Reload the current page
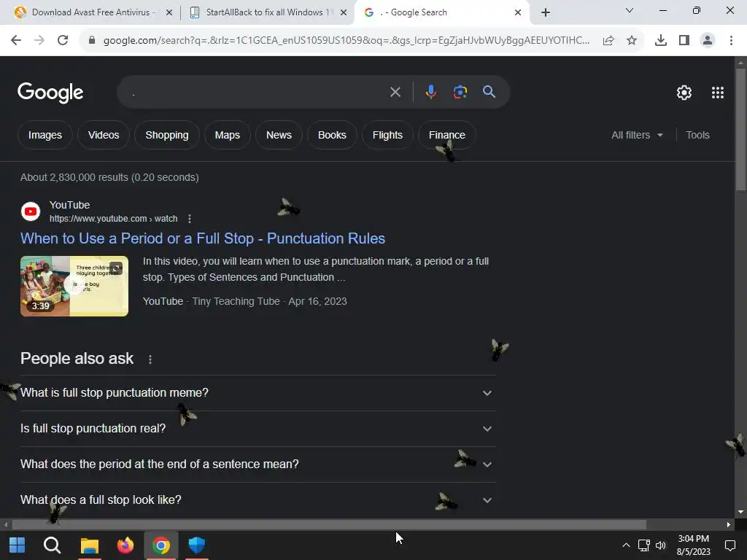Image resolution: width=747 pixels, height=560 pixels. 63,41
